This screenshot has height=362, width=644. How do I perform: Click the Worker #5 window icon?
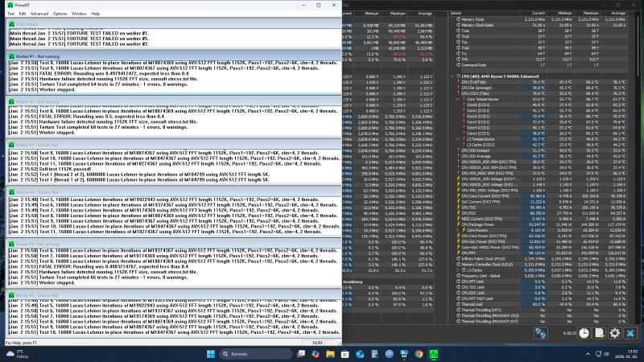tap(11, 244)
